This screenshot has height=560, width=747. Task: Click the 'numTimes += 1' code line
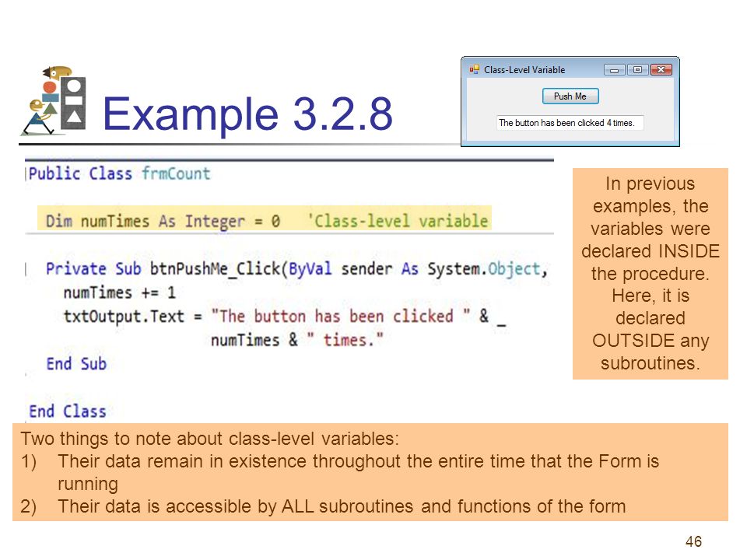[x=120, y=292]
